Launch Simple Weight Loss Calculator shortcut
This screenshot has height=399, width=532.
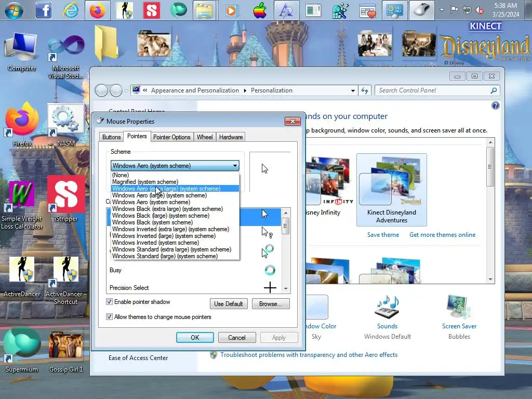[22, 205]
